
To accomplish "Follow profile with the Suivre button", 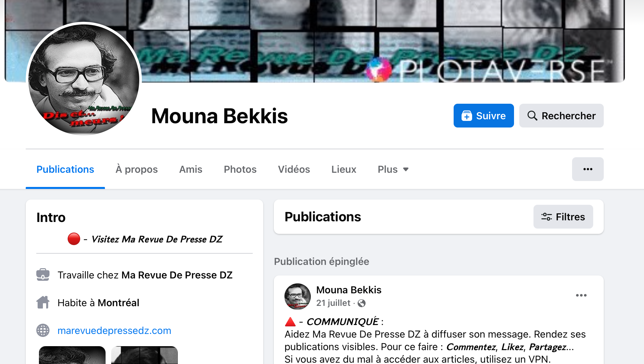I will [x=484, y=116].
